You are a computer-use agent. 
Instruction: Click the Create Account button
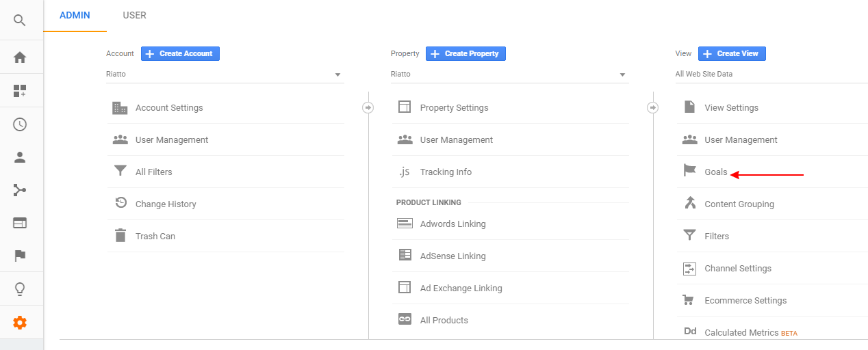[x=180, y=53]
